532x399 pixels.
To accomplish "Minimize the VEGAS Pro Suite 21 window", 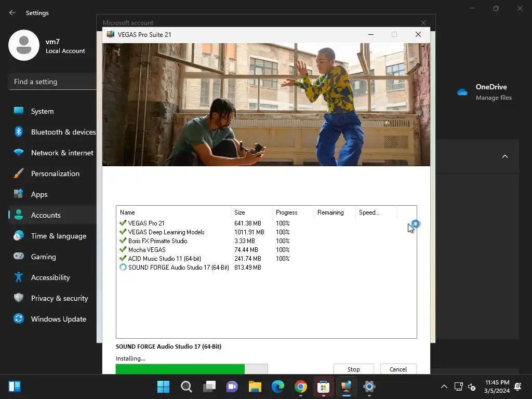I will 371,34.
